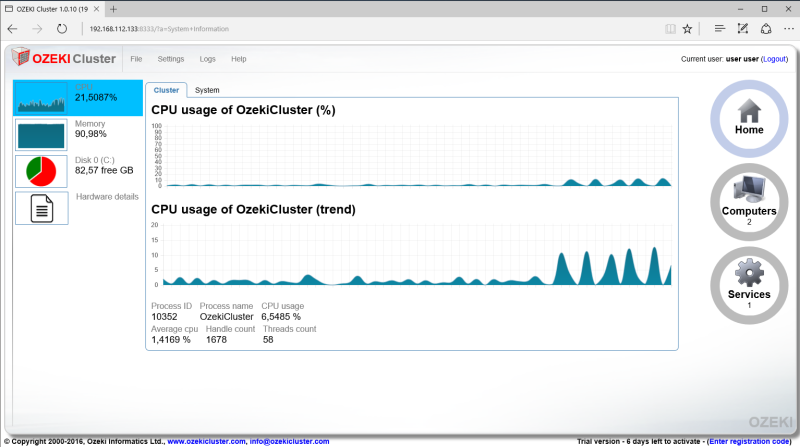Go back with browser back arrow
Screen dimensions: 800x447
tap(13, 29)
